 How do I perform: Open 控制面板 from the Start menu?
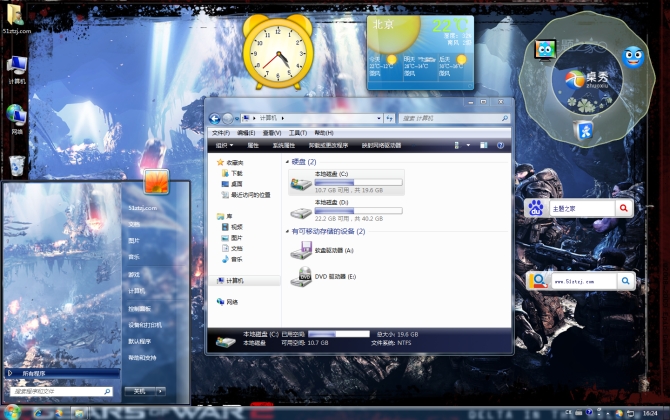point(139,308)
